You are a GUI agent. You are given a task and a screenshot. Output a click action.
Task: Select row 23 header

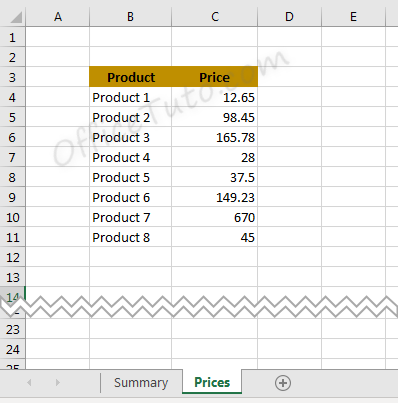coord(12,329)
